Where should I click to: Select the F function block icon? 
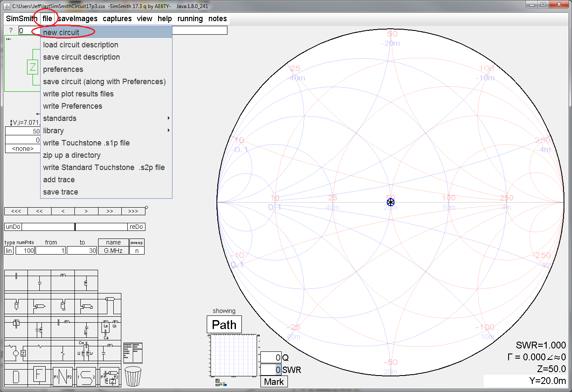(39, 375)
